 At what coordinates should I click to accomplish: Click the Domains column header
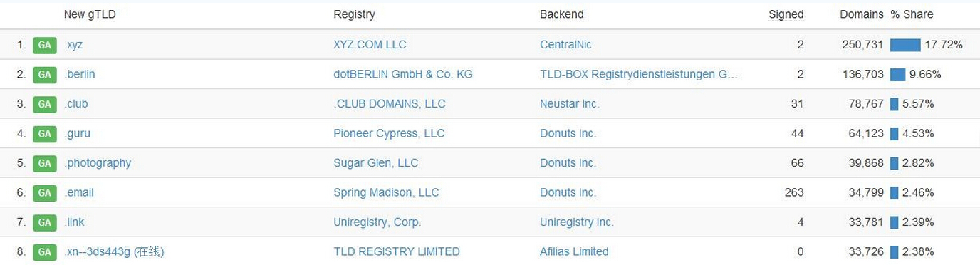click(862, 14)
